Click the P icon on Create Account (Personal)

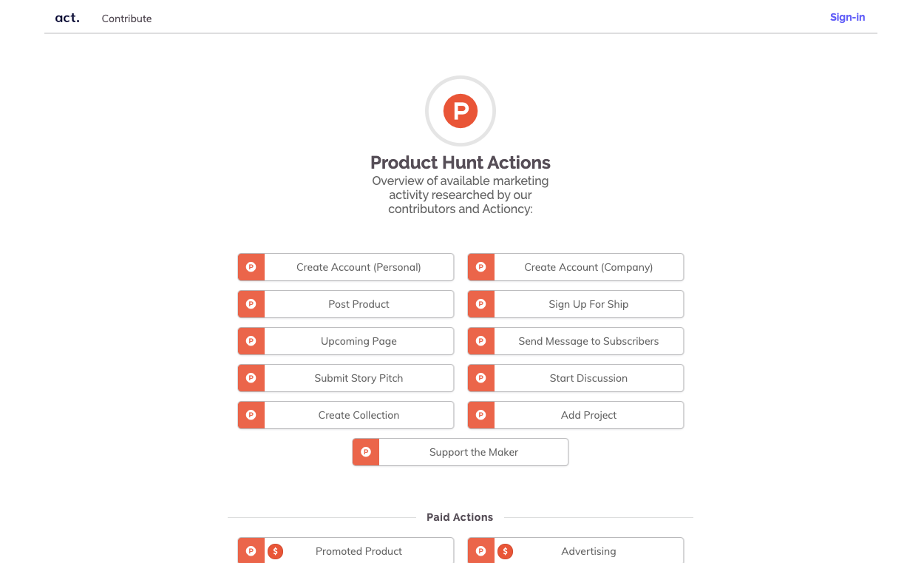[x=251, y=267]
